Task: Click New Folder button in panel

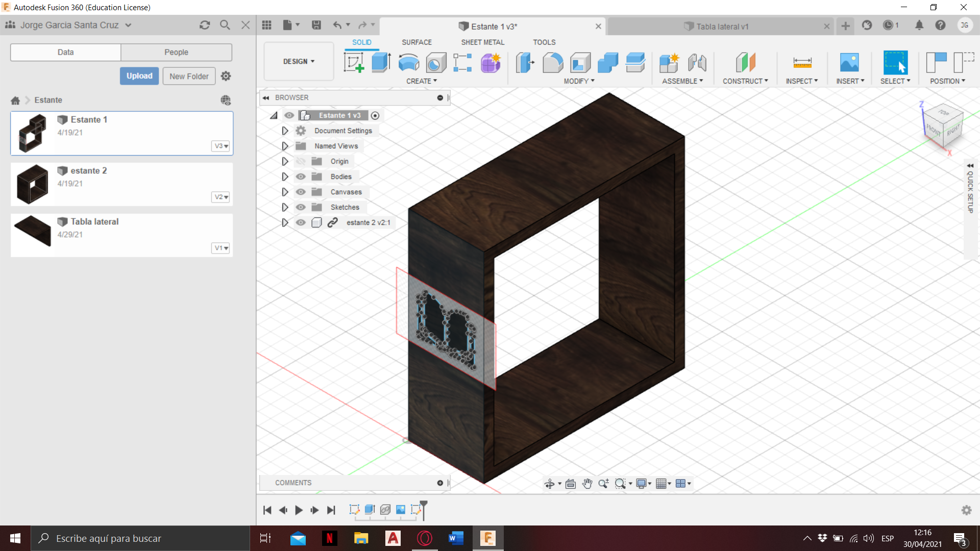Action: [188, 76]
